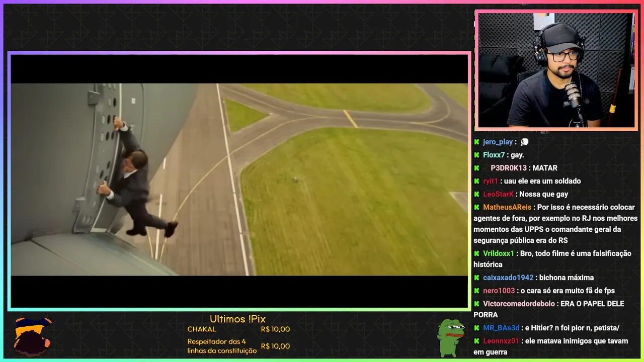This screenshot has height=362, width=644.
Task: Click the jero_play username in chat
Action: click(498, 142)
